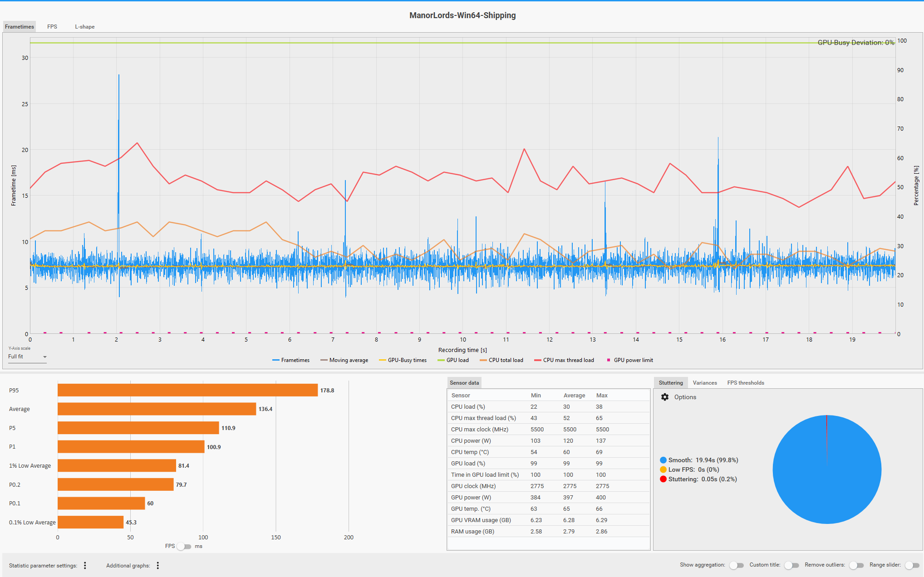Switch to the FPS graph tab

pos(52,27)
